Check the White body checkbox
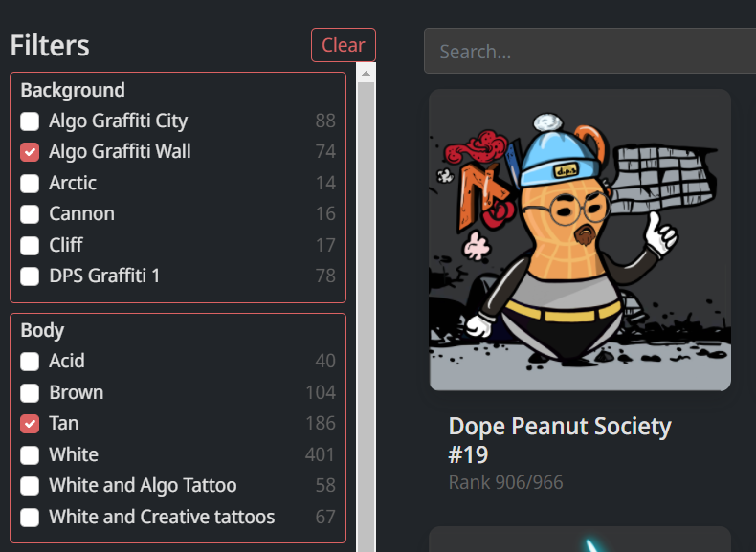This screenshot has height=552, width=756. click(x=30, y=455)
